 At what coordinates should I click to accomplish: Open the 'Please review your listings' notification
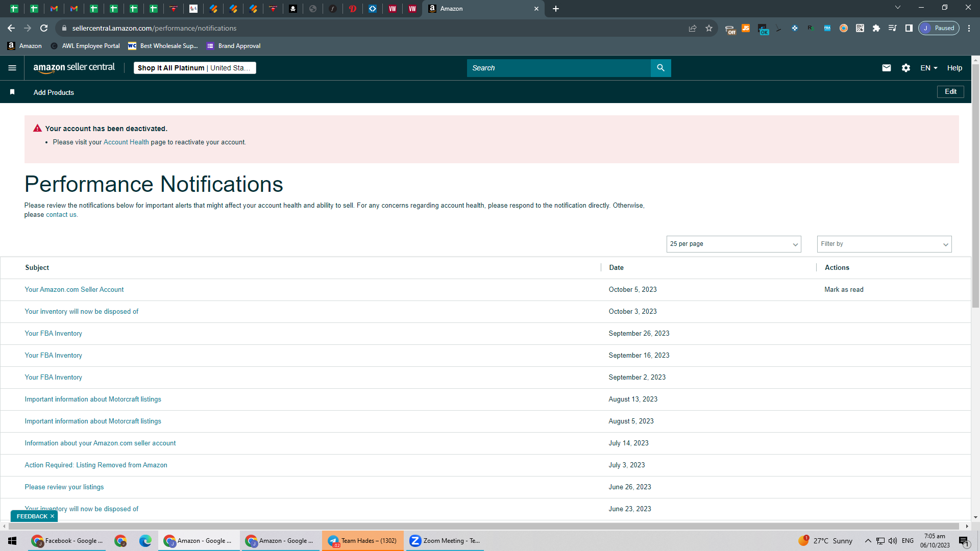(x=64, y=487)
